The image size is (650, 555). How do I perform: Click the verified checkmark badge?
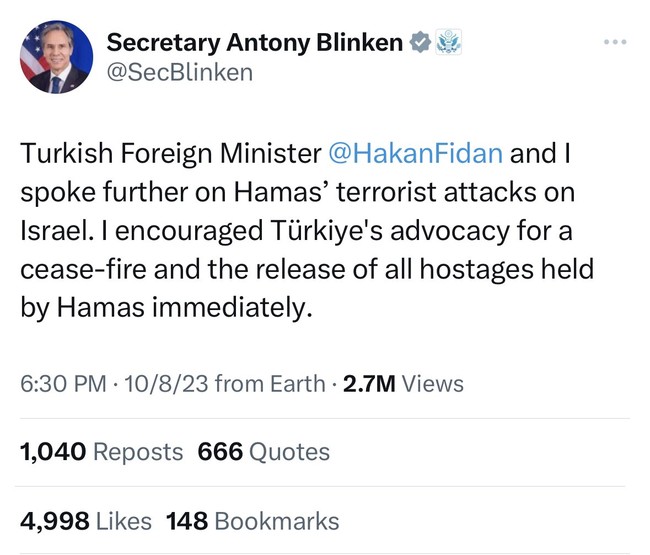tap(420, 42)
